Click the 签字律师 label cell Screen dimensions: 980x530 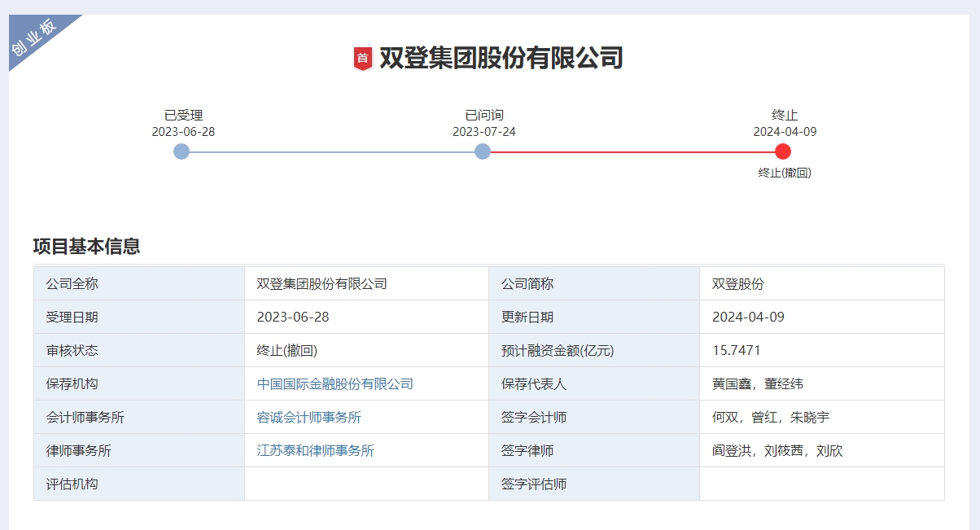pyautogui.click(x=594, y=451)
